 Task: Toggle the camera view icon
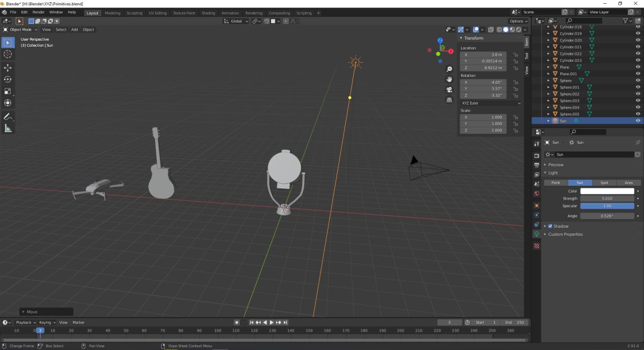pos(449,90)
